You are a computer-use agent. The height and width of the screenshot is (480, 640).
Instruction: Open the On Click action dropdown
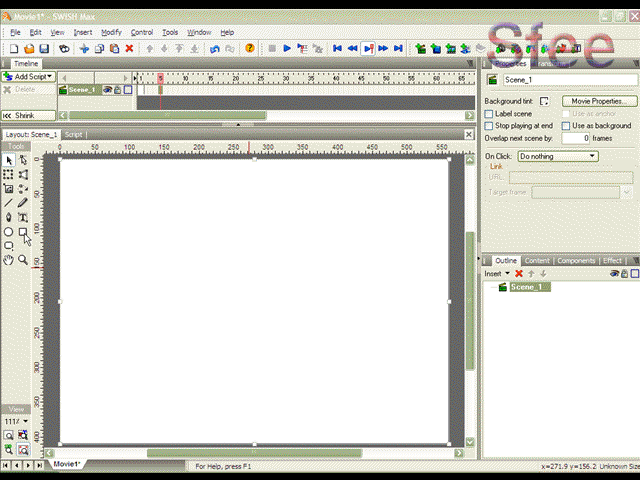pyautogui.click(x=557, y=156)
